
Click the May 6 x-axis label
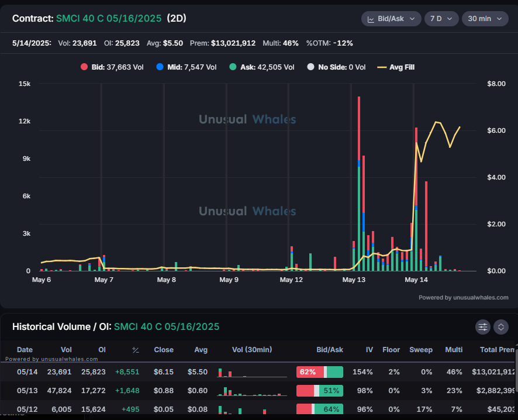coord(42,280)
